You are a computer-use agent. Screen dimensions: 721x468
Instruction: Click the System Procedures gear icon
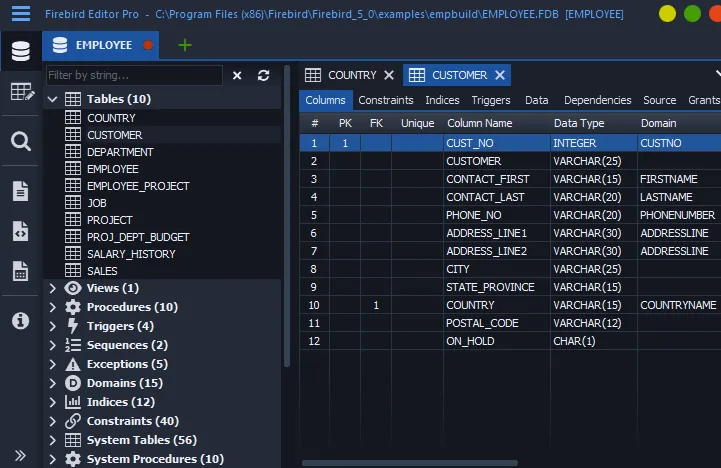(x=73, y=459)
